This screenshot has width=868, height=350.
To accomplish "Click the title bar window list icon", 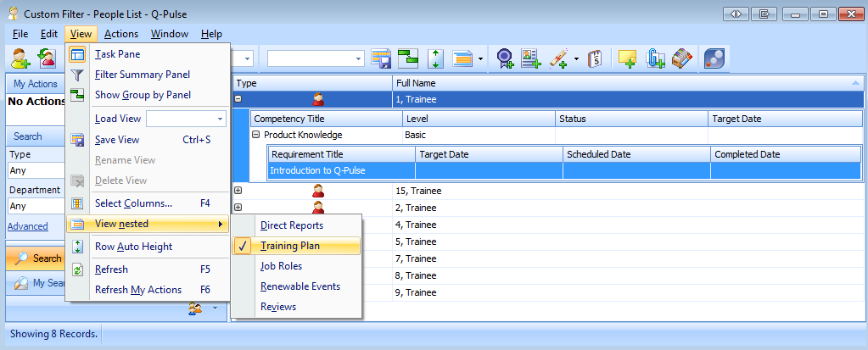I will [x=764, y=14].
